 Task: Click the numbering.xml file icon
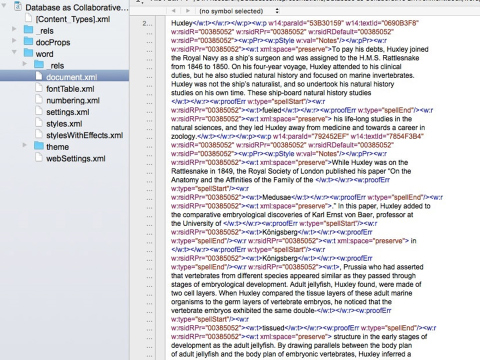point(39,100)
